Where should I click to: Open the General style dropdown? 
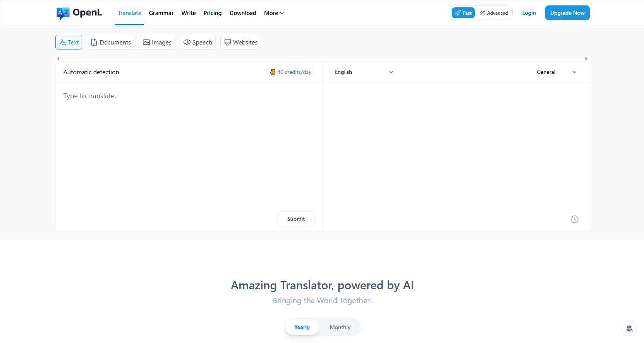(x=556, y=72)
